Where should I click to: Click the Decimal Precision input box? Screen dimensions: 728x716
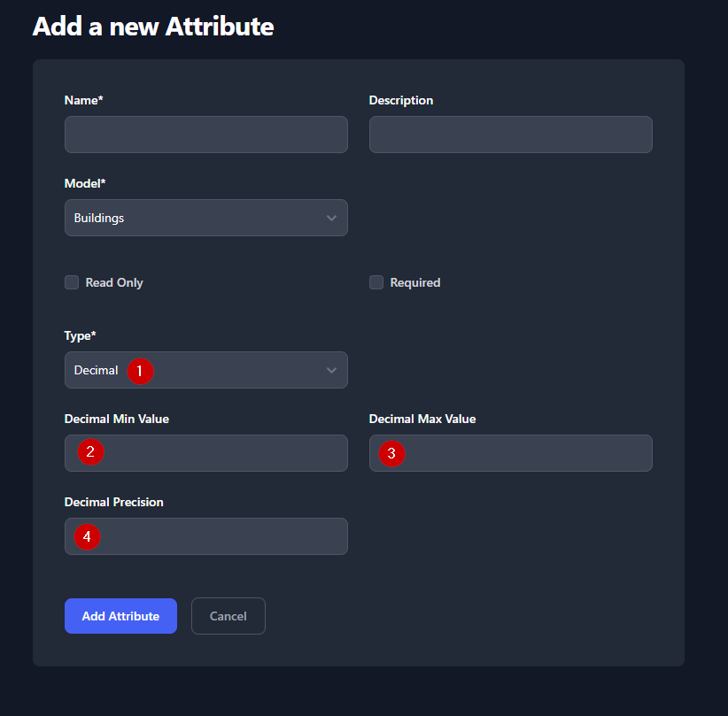[x=221, y=536]
